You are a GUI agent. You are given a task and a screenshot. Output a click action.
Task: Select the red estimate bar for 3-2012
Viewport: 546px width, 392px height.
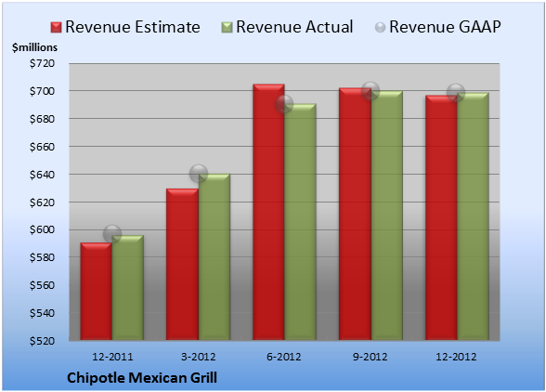point(182,264)
